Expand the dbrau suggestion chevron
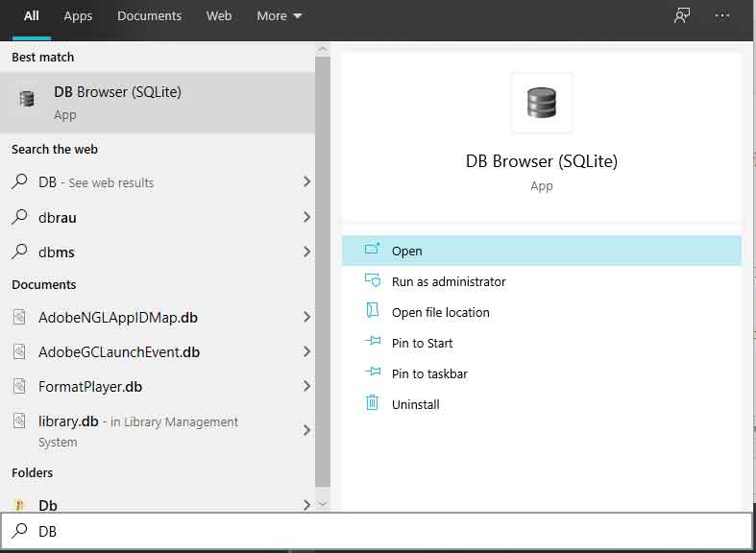Image resolution: width=756 pixels, height=553 pixels. (306, 217)
